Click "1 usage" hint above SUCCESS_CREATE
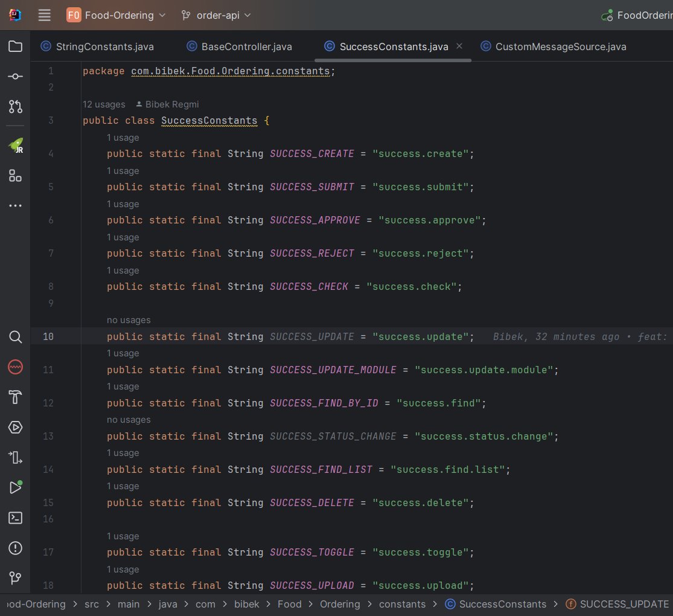 point(123,138)
